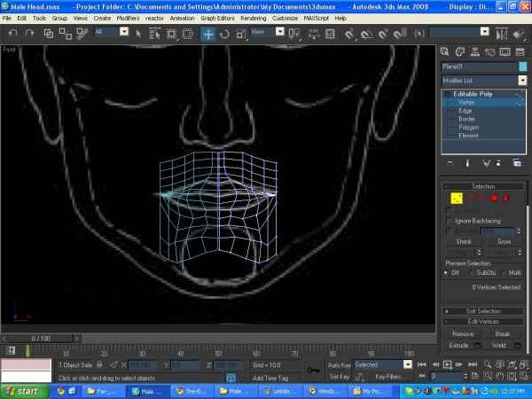Open the Create command panel tab
532x399 pixels.
(x=445, y=51)
